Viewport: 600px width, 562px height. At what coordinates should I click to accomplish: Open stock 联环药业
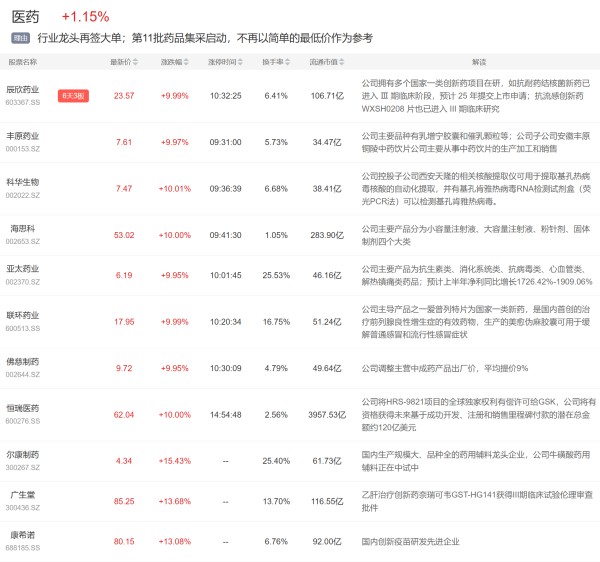[23, 316]
